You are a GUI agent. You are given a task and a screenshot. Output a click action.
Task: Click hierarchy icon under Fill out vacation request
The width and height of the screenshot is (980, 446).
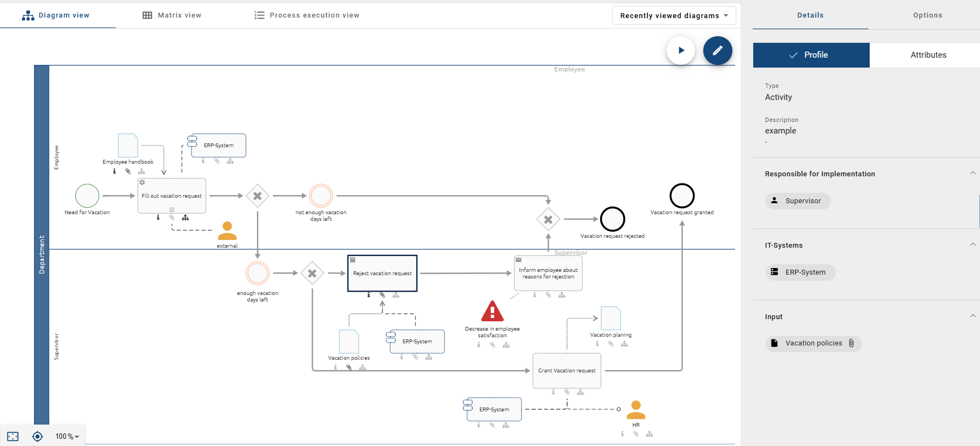(186, 218)
